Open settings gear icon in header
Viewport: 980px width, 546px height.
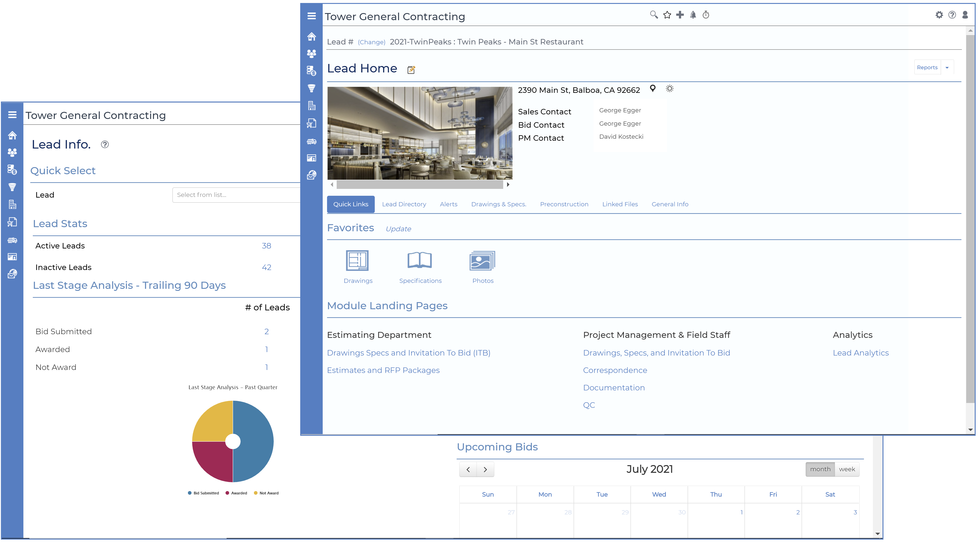tap(939, 15)
